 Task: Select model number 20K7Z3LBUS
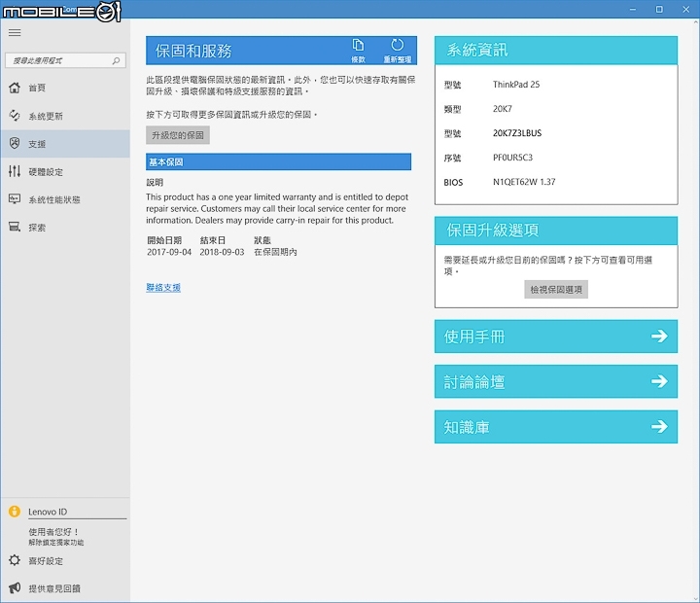[517, 133]
